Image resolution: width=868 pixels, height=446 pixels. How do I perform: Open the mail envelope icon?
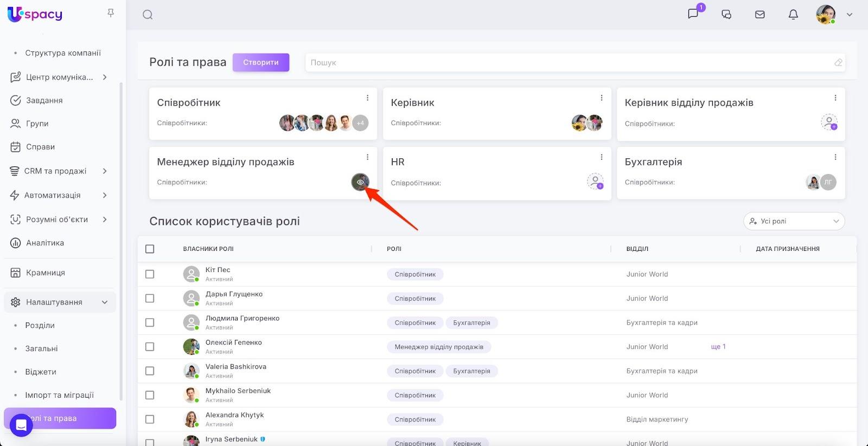tap(759, 15)
